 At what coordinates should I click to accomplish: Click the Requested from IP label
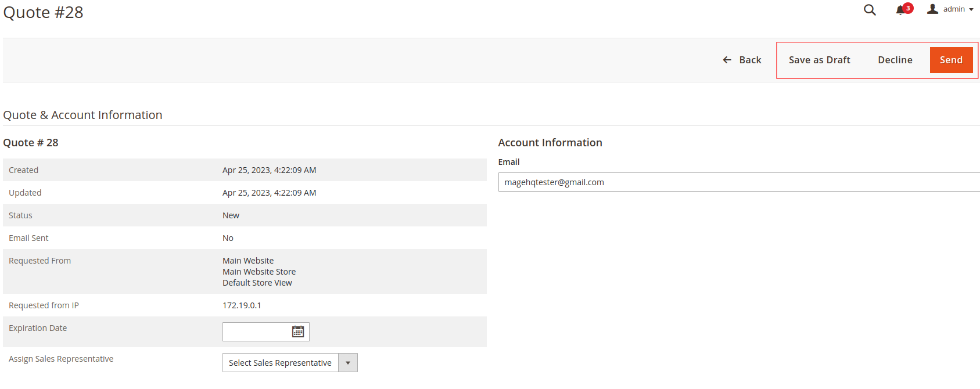(44, 305)
